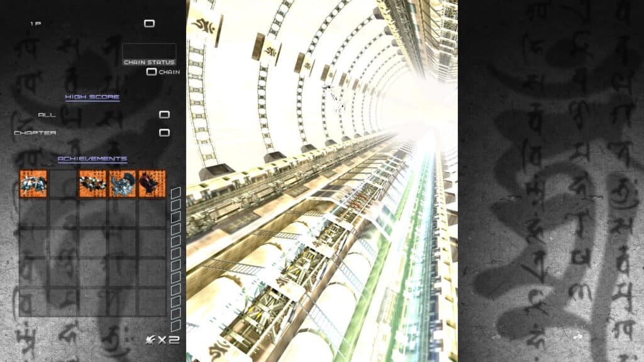Click the ALL high score label
Screen dimensions: 644x362
[47, 115]
